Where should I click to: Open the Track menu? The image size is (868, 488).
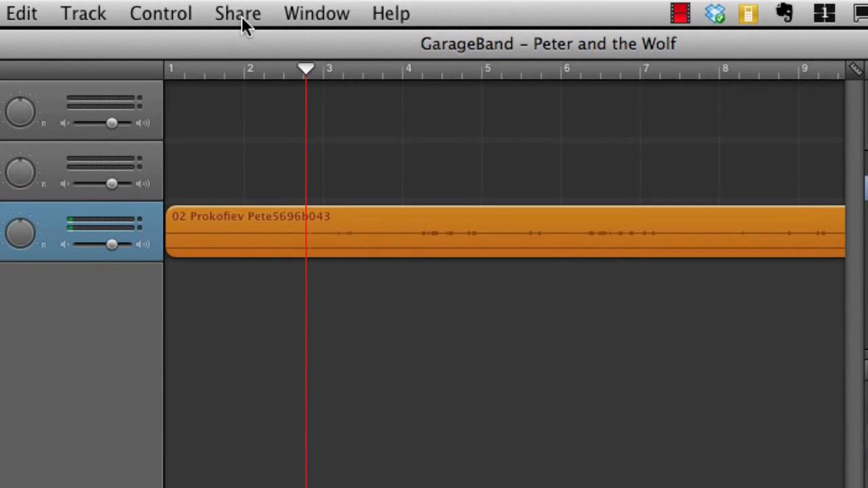(x=83, y=14)
